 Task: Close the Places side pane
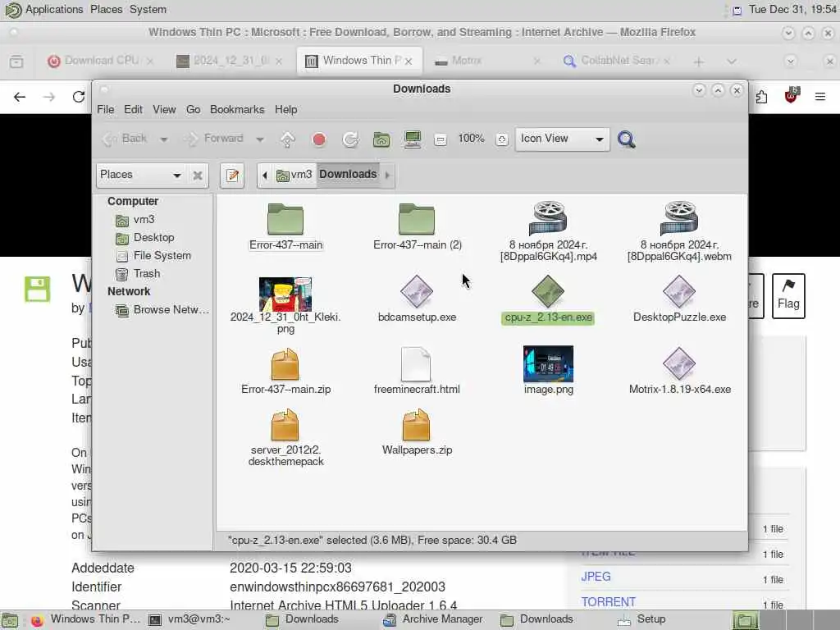[x=198, y=176]
